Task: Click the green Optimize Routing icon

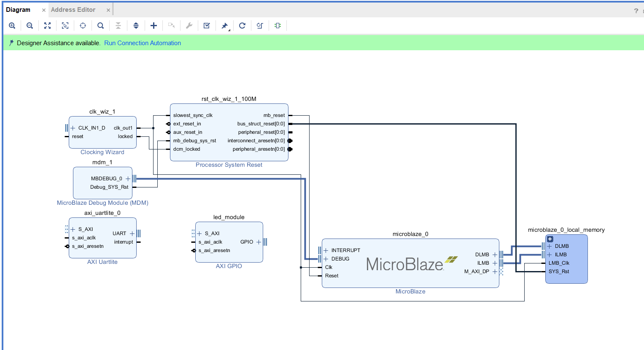Action: pyautogui.click(x=278, y=26)
